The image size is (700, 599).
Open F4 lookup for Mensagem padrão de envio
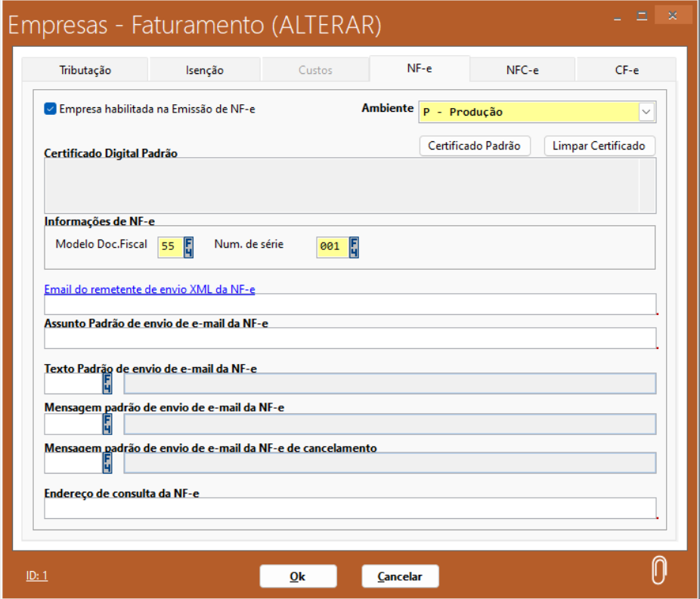click(107, 424)
